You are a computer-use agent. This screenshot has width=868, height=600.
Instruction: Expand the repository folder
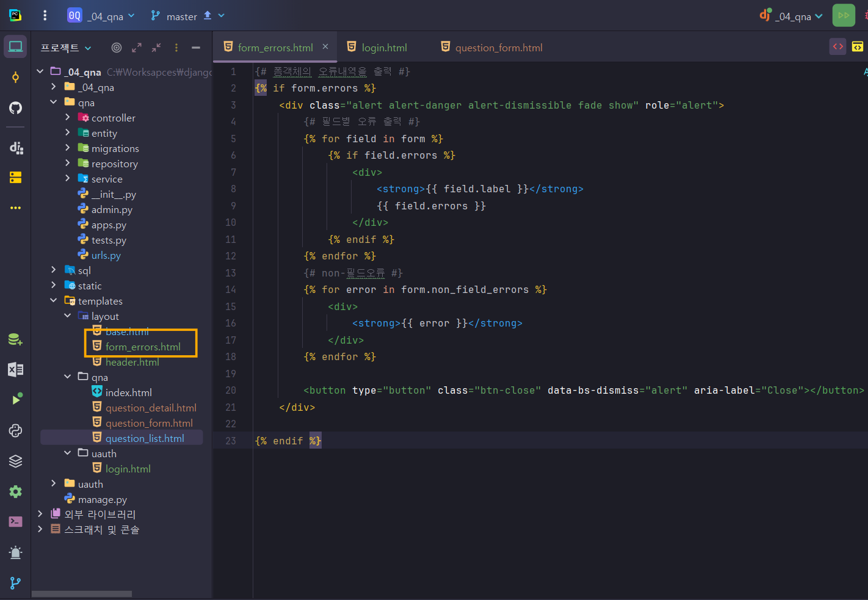67,163
